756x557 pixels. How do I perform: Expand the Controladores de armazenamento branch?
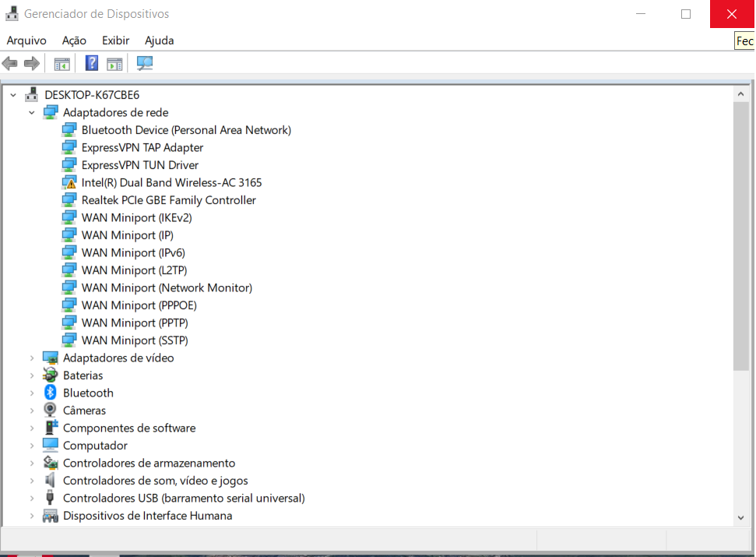coord(32,463)
